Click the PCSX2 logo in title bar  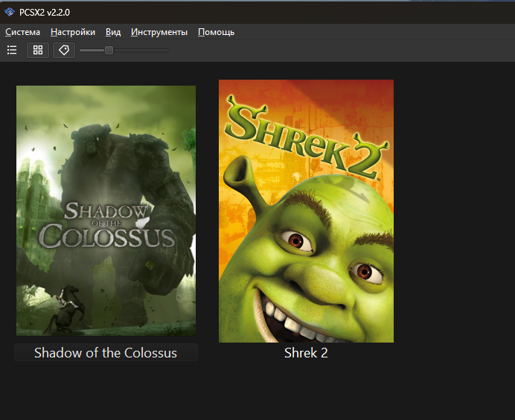pos(10,12)
